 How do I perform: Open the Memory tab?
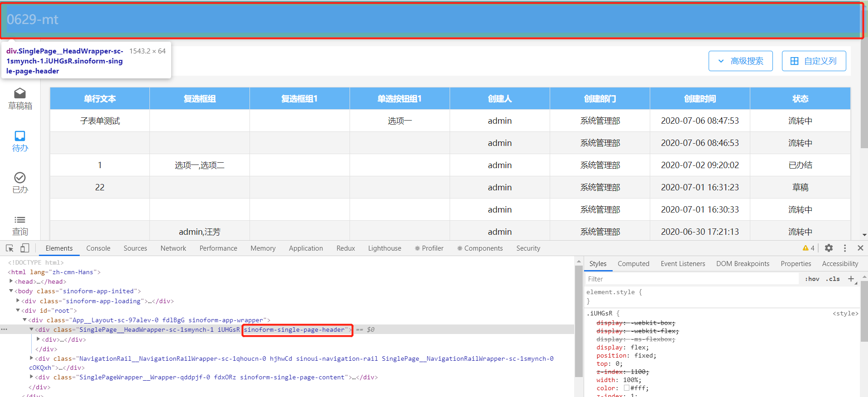point(263,248)
